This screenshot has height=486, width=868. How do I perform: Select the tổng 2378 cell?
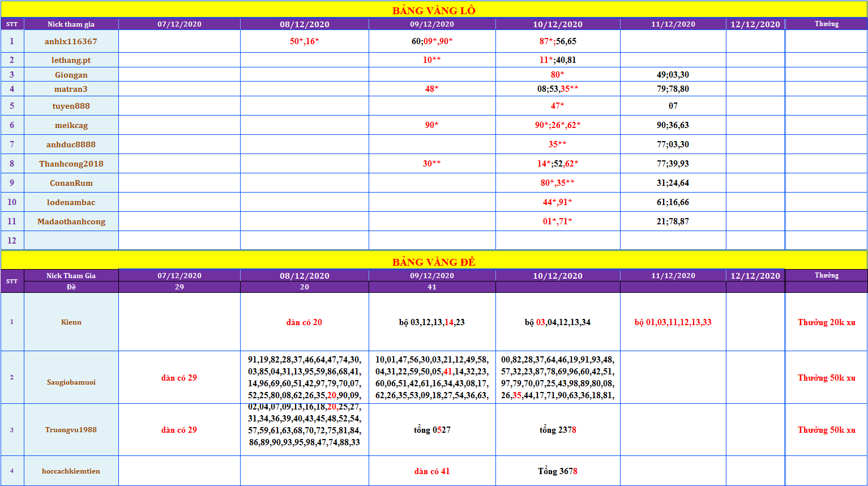coord(558,429)
